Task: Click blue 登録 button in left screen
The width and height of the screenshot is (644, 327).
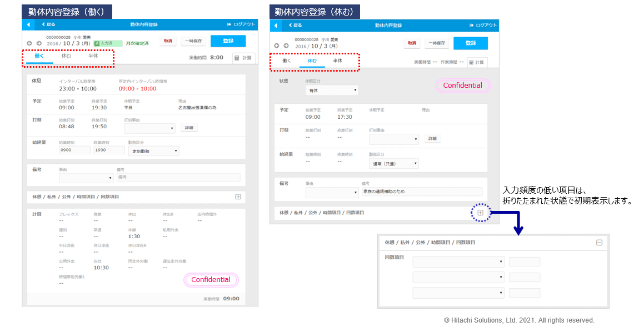Action: [x=228, y=41]
